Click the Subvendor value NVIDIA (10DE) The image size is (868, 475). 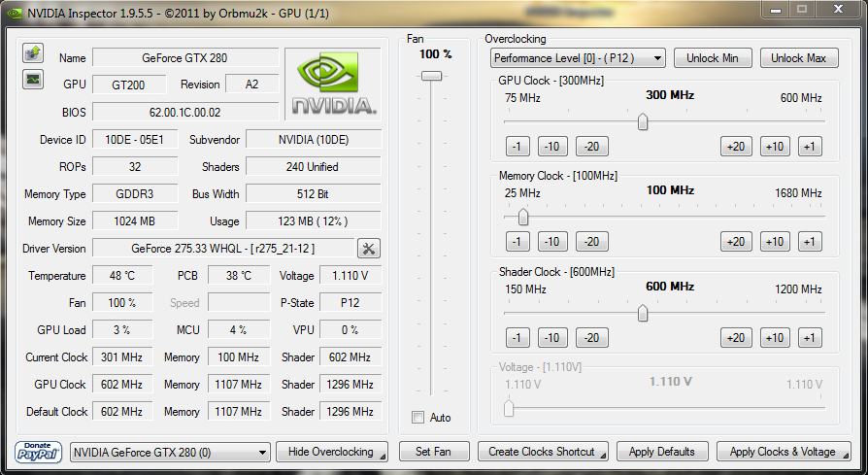[x=313, y=140]
